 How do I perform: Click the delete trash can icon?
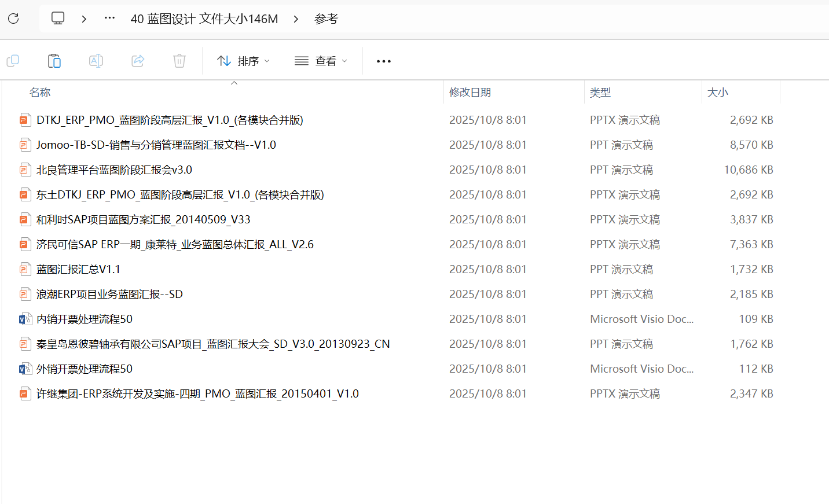pyautogui.click(x=179, y=61)
